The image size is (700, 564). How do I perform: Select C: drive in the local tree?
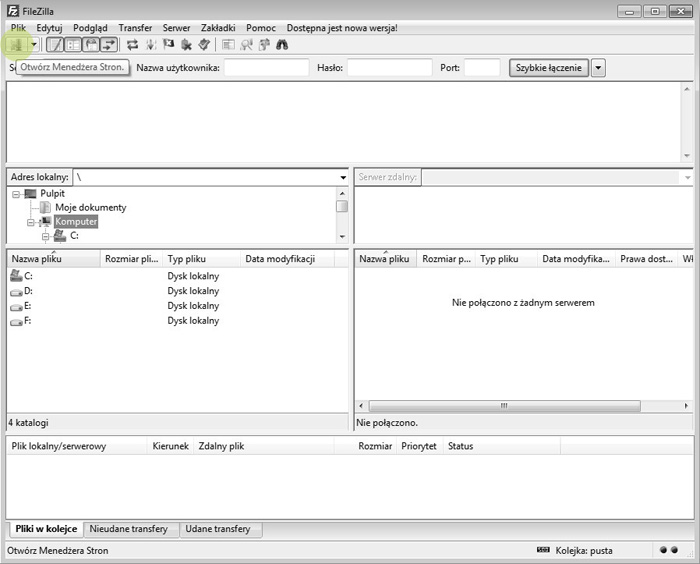click(x=74, y=235)
